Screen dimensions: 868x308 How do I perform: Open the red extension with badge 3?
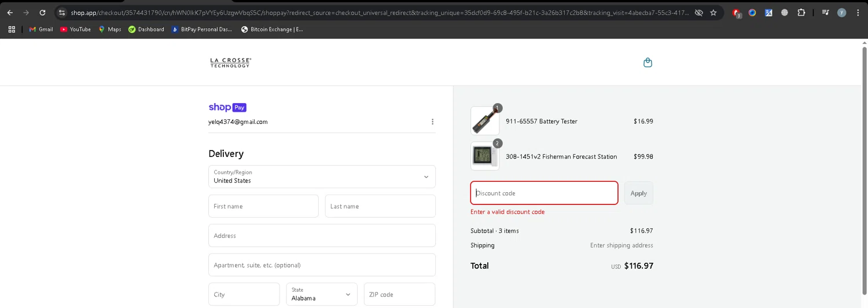(x=737, y=13)
